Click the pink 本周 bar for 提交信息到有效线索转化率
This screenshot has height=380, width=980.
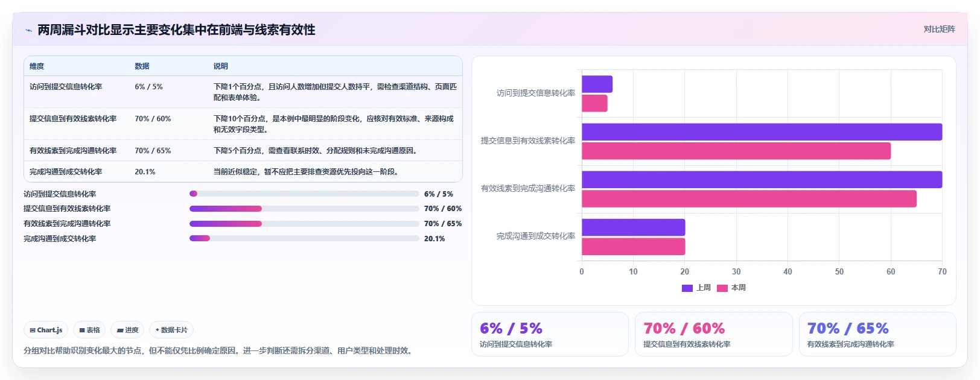[x=736, y=151]
